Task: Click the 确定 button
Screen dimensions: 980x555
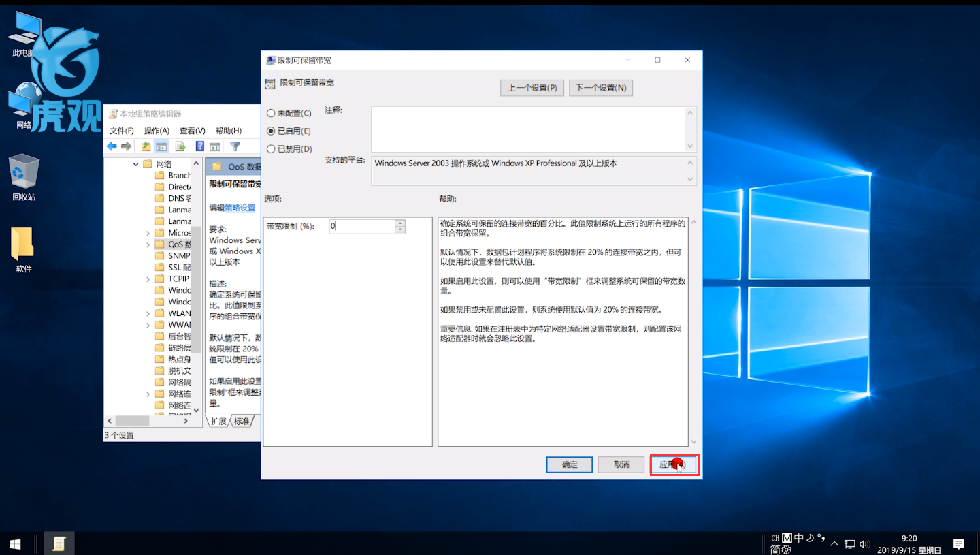Action: tap(570, 464)
